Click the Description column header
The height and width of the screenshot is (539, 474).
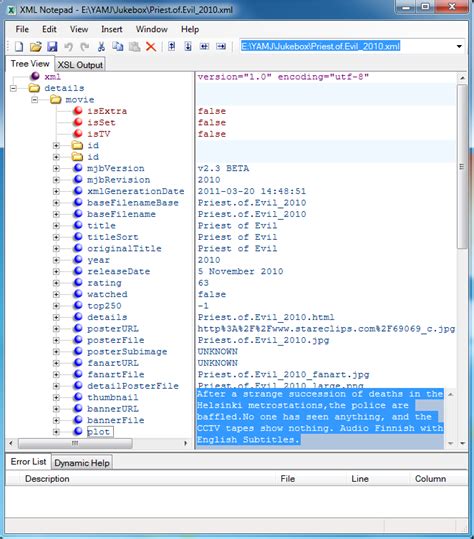[47, 479]
